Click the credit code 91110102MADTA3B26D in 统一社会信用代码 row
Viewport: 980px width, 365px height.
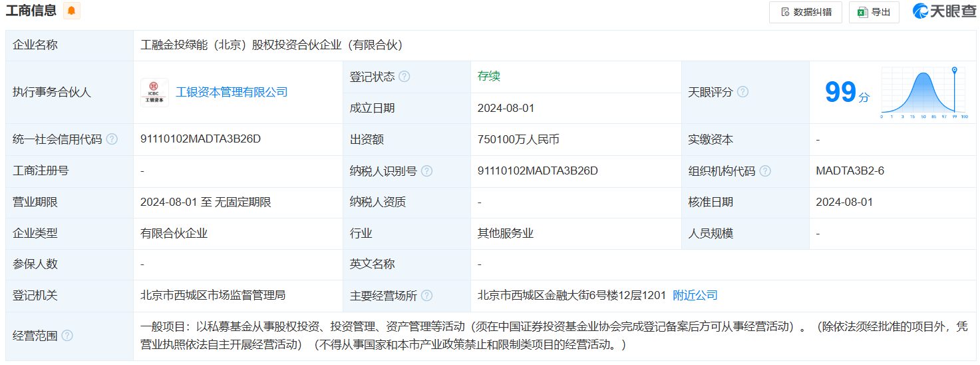pyautogui.click(x=200, y=139)
